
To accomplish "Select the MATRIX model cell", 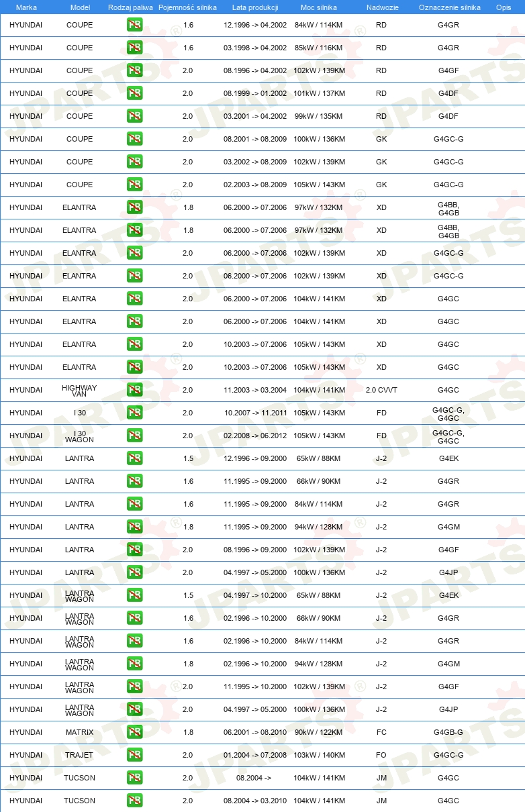I will coord(79,732).
